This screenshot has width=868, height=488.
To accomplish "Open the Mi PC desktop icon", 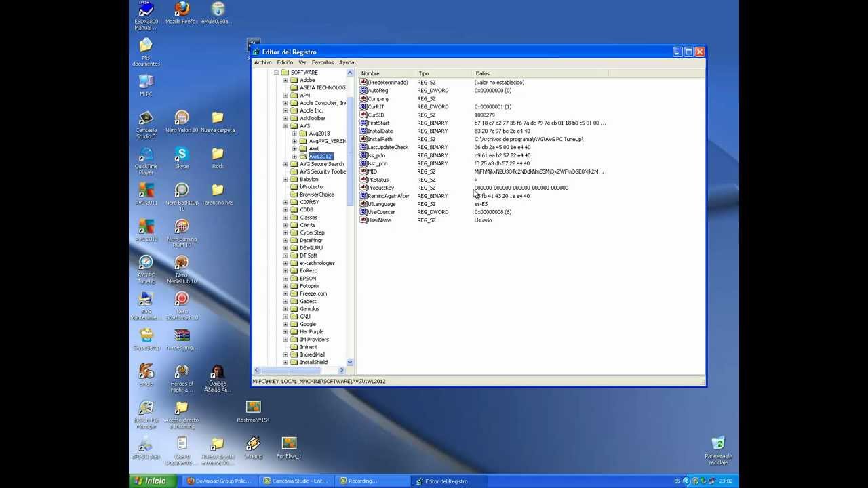I will tap(146, 82).
